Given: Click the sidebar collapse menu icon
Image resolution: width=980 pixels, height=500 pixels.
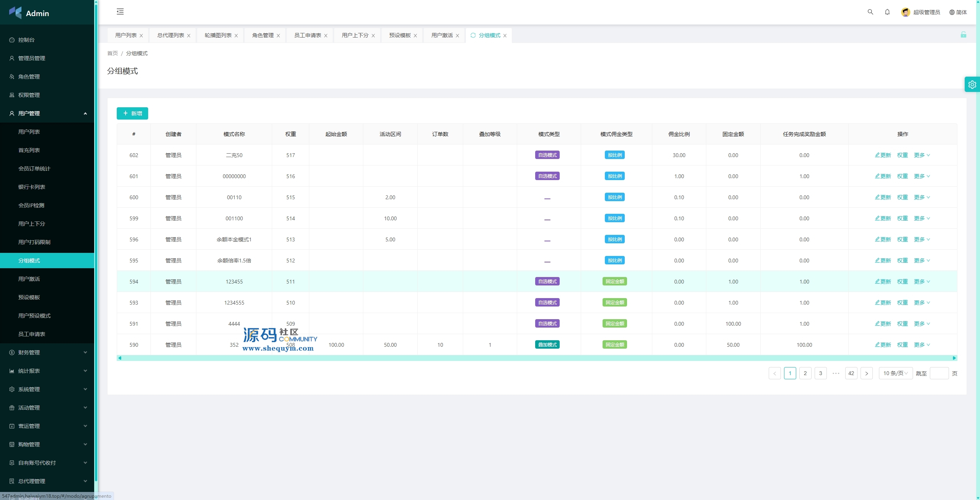Looking at the screenshot, I should click(120, 11).
